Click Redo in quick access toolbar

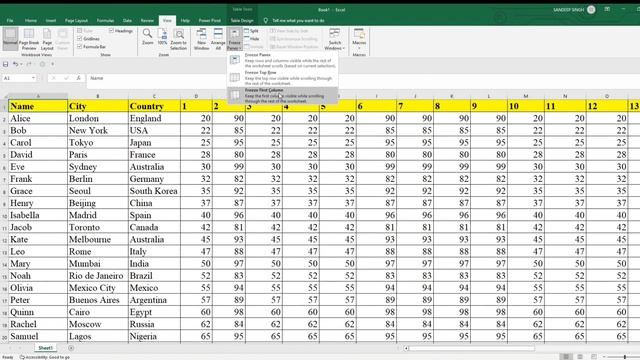tap(29, 64)
